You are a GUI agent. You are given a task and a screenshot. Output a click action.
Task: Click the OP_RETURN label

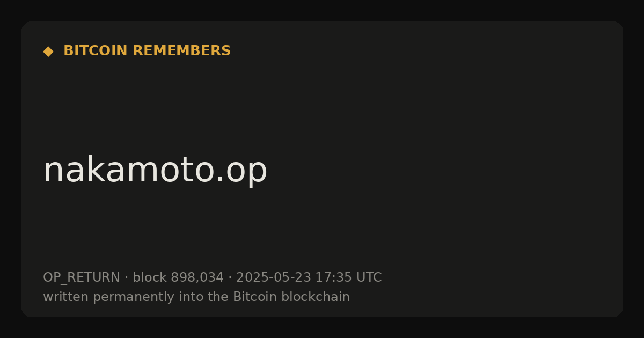(82, 278)
